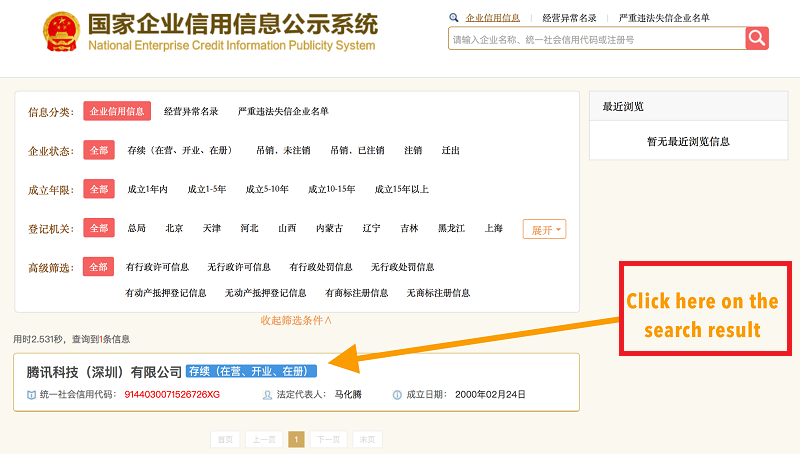Open 腾讯科技（深圳）有限公司 search result
The height and width of the screenshot is (454, 800).
pyautogui.click(x=105, y=372)
